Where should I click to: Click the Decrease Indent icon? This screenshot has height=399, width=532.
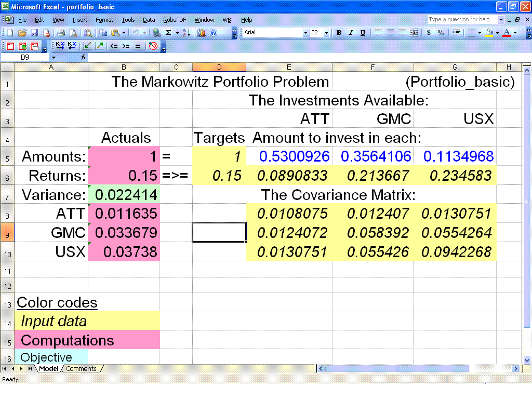[456, 33]
